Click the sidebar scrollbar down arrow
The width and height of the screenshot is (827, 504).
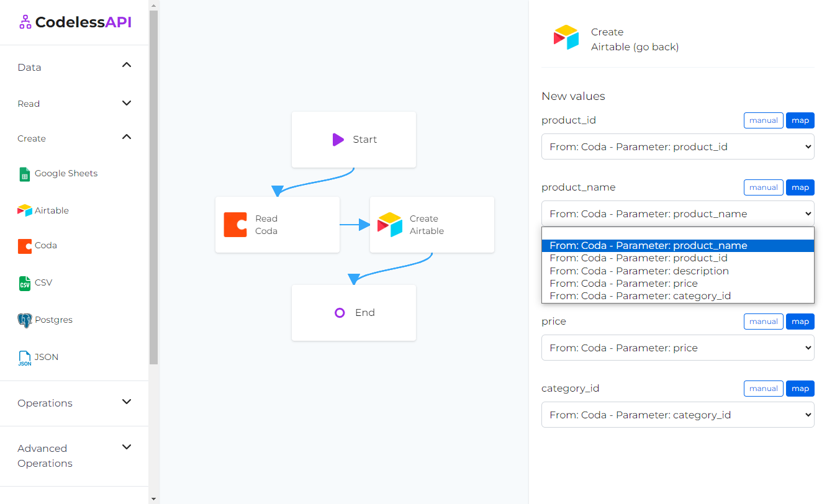coord(153,498)
